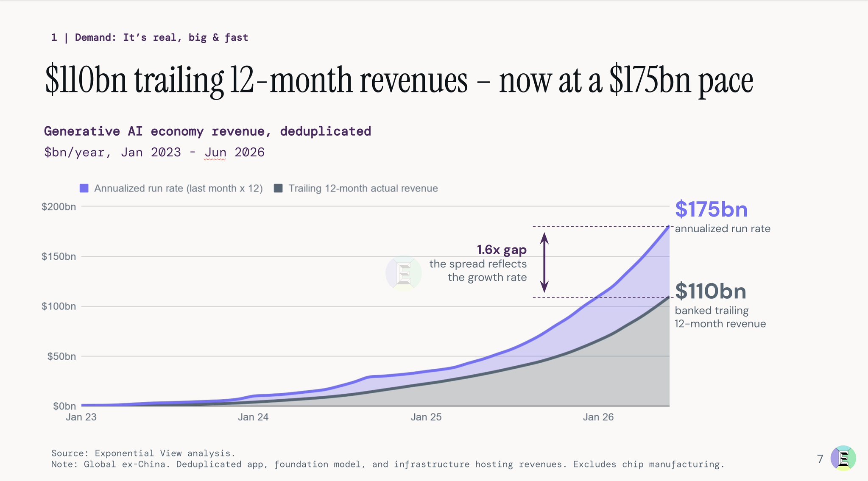Viewport: 868px width, 481px height.
Task: Click the faded E watermark in chart center
Action: (x=404, y=274)
